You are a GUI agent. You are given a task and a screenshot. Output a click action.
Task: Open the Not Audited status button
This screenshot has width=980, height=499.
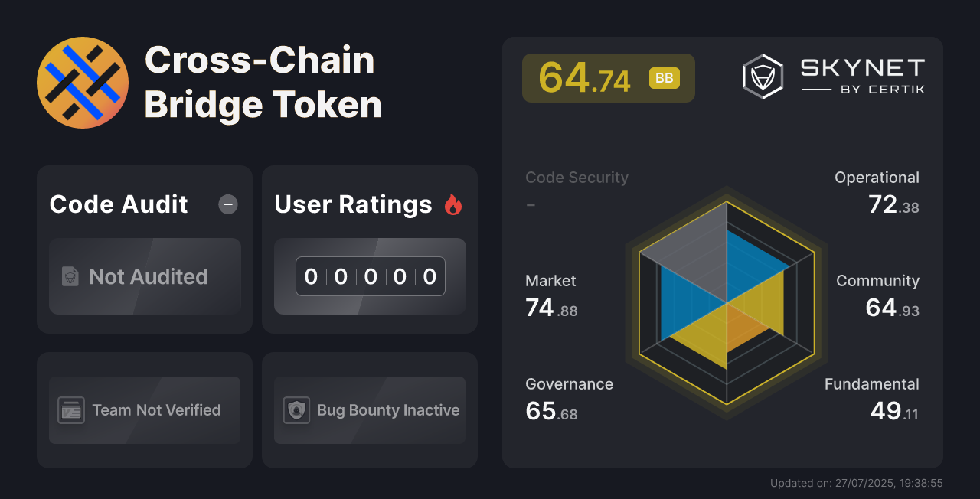[x=145, y=276]
